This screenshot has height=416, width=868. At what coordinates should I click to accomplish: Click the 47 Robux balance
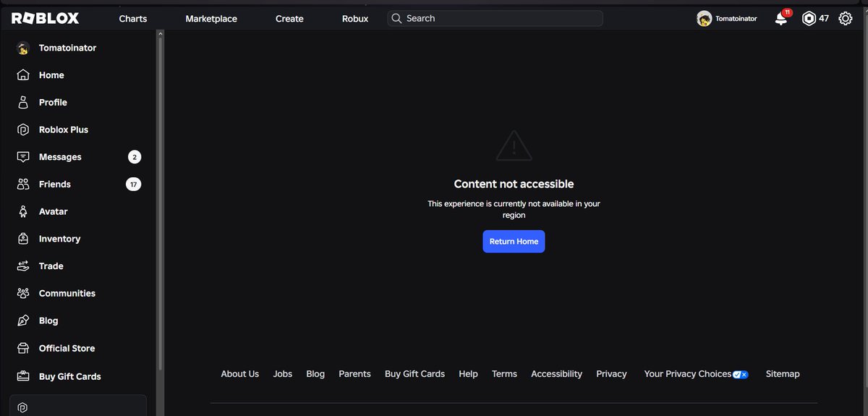click(x=824, y=19)
